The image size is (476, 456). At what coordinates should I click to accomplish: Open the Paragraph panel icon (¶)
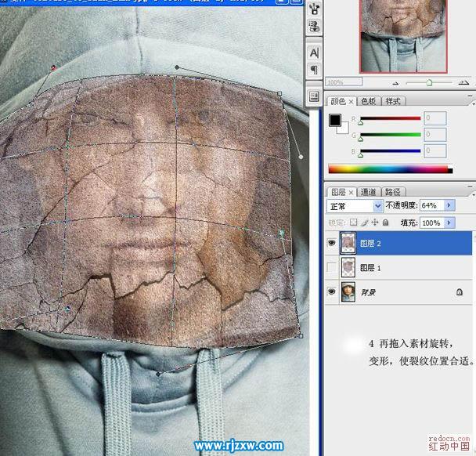tap(314, 70)
